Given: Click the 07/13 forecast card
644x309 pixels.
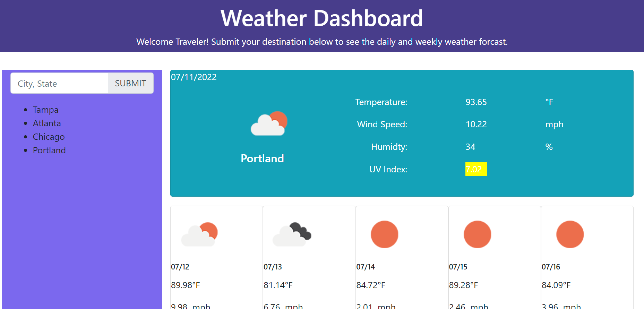Looking at the screenshot, I should click(x=309, y=257).
